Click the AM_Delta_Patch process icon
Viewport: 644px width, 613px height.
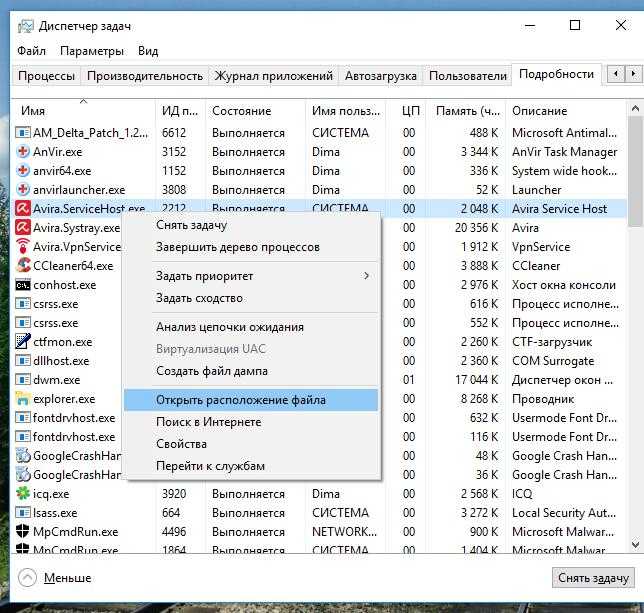click(x=23, y=133)
